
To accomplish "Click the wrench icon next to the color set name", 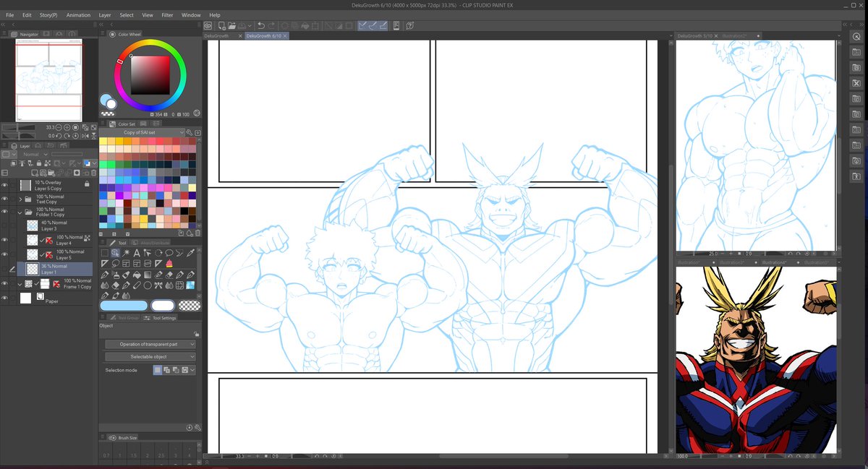I will click(x=189, y=132).
